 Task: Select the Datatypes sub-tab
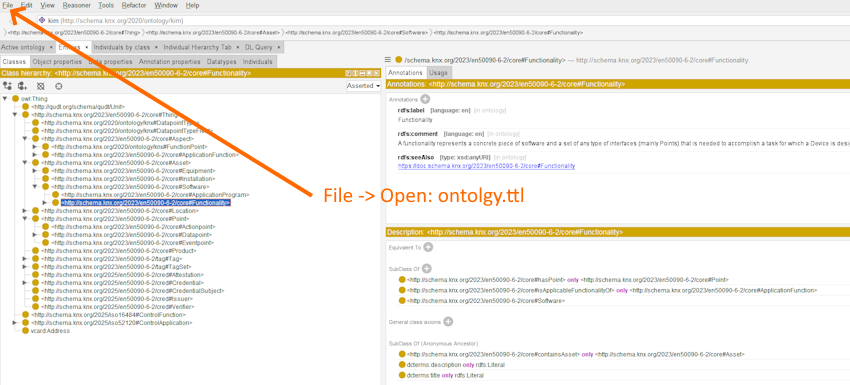pyautogui.click(x=222, y=62)
